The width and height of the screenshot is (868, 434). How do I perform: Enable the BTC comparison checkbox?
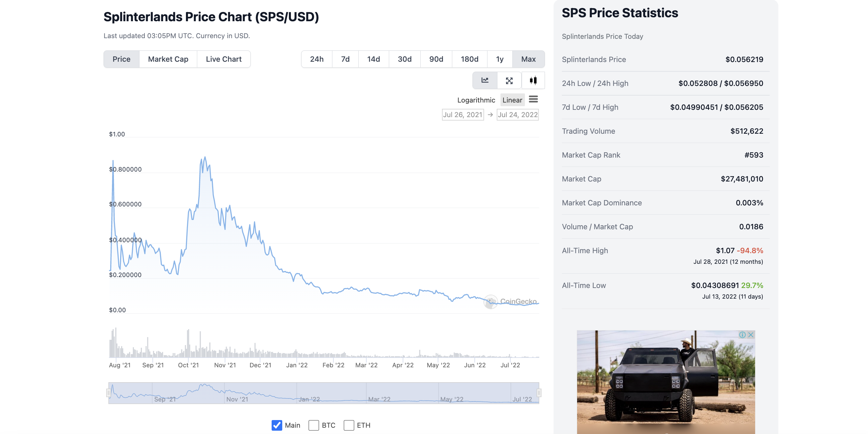click(x=313, y=425)
